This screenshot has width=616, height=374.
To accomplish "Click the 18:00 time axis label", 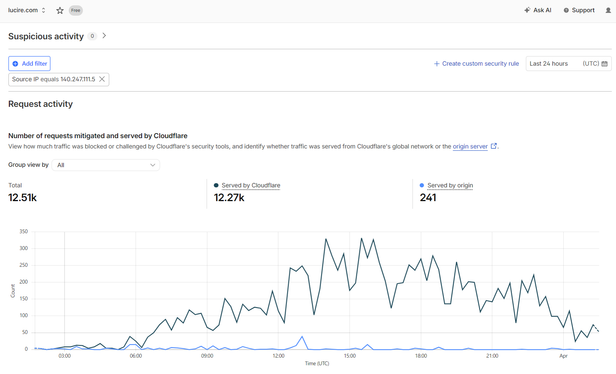I will pyautogui.click(x=421, y=356).
